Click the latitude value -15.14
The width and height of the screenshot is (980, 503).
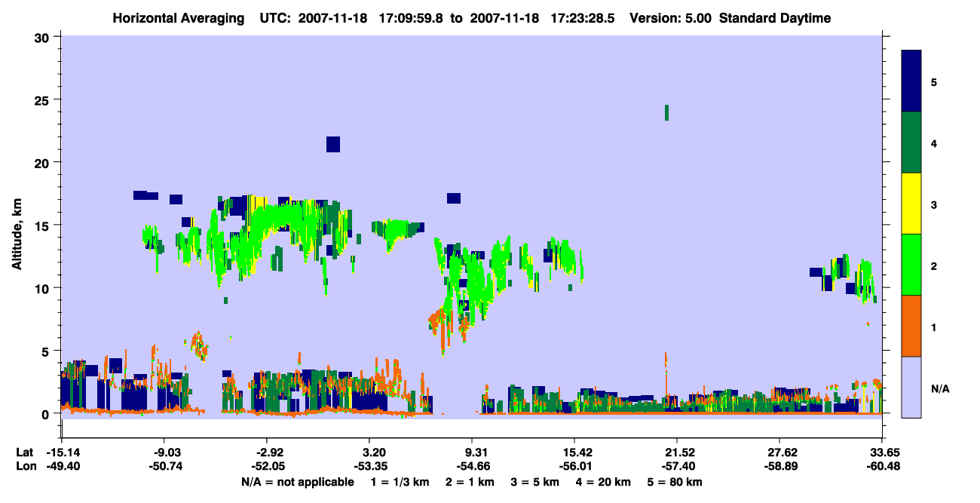63,452
